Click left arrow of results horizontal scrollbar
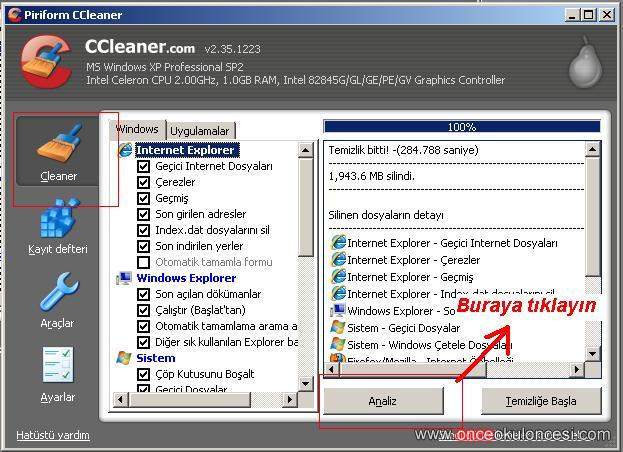Screen dimensions: 623x452 point(332,369)
